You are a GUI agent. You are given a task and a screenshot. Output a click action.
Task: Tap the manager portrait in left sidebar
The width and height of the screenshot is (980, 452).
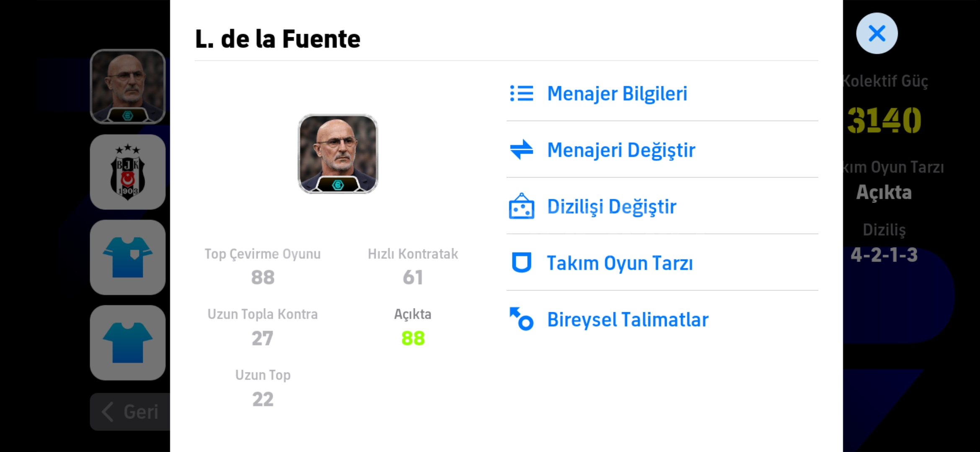click(128, 87)
